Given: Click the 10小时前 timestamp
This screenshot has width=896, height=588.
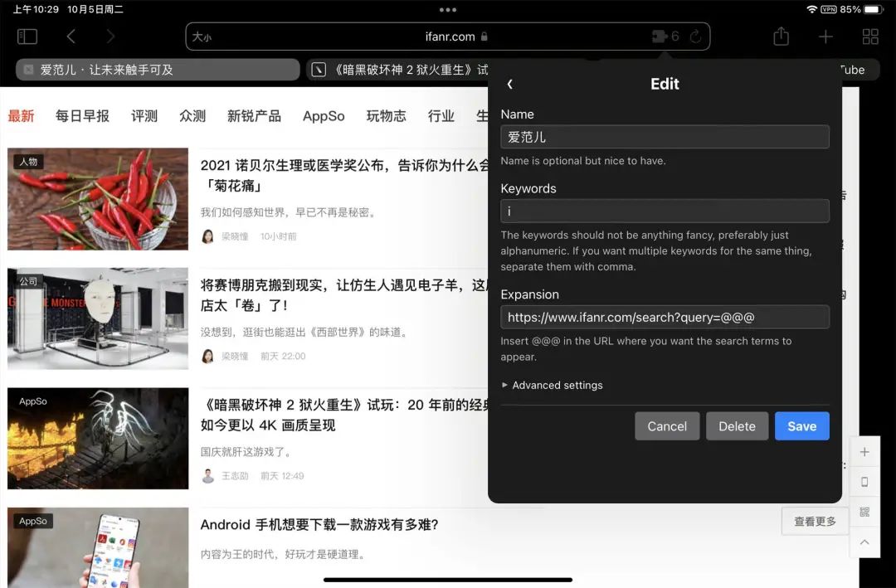Looking at the screenshot, I should click(x=279, y=236).
